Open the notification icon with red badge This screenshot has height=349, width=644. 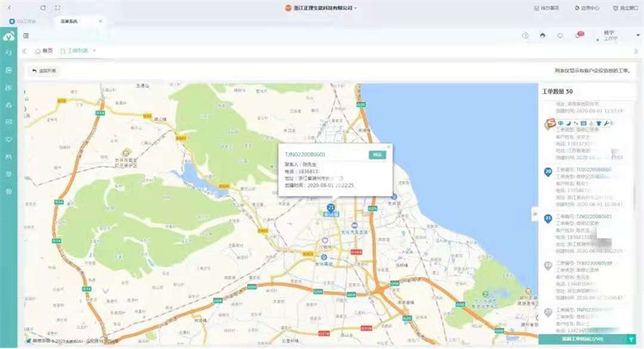point(578,35)
